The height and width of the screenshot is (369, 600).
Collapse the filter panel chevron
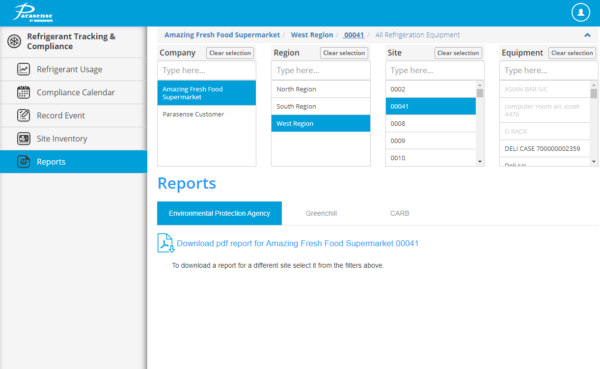(587, 35)
